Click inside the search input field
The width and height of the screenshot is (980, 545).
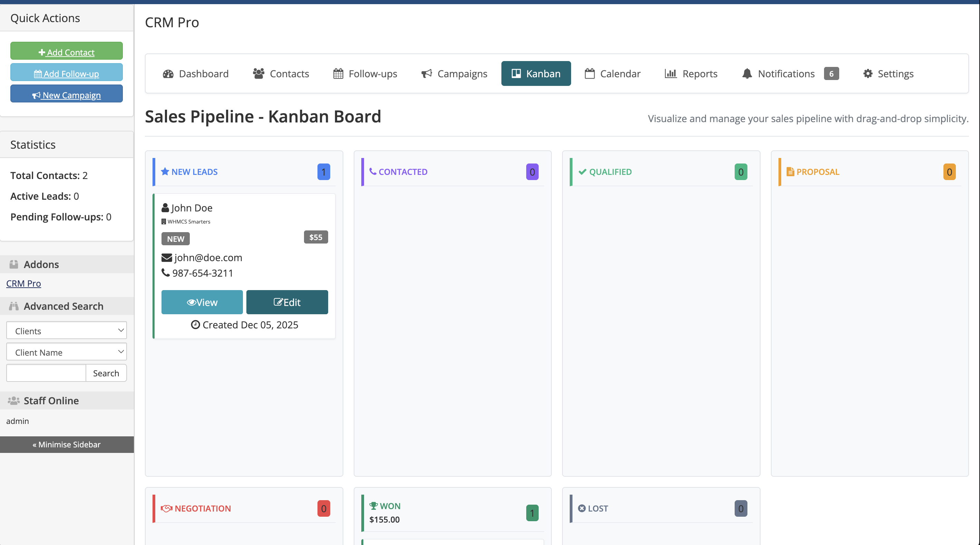pyautogui.click(x=46, y=373)
